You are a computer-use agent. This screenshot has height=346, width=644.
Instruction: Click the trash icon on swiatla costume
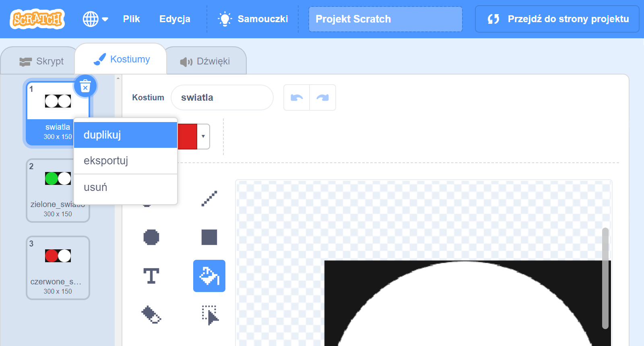pos(85,86)
